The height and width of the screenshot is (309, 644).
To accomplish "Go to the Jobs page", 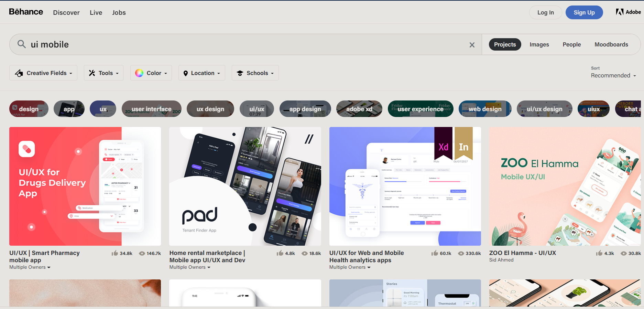I will pos(119,13).
